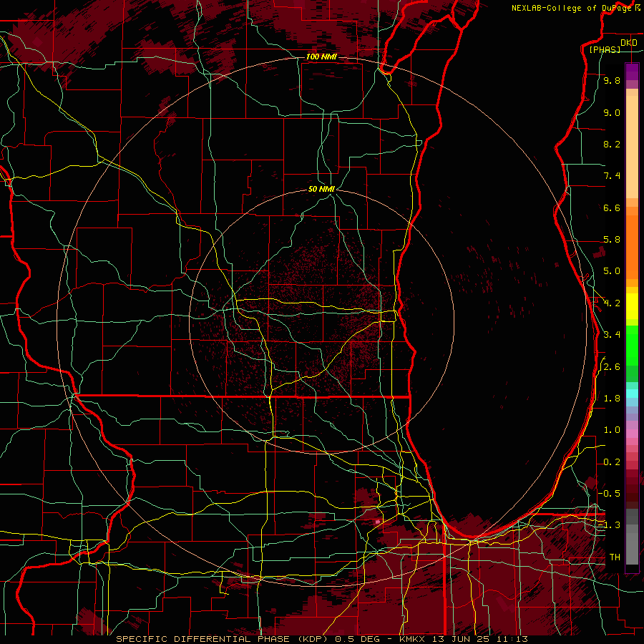Click the 1.0 value on color scale
The width and height of the screenshot is (644, 644).
coord(612,430)
